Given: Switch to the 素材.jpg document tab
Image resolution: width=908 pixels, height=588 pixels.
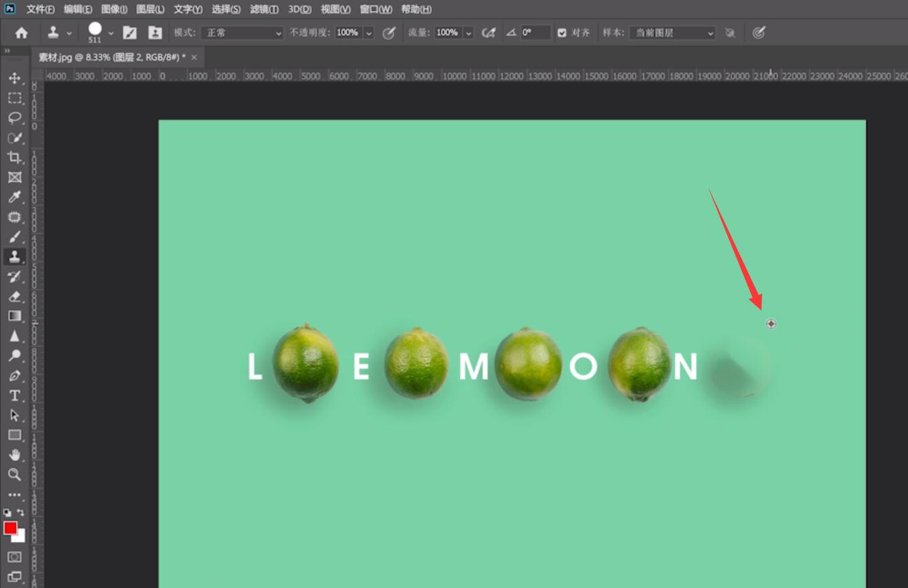Looking at the screenshot, I should [x=111, y=58].
